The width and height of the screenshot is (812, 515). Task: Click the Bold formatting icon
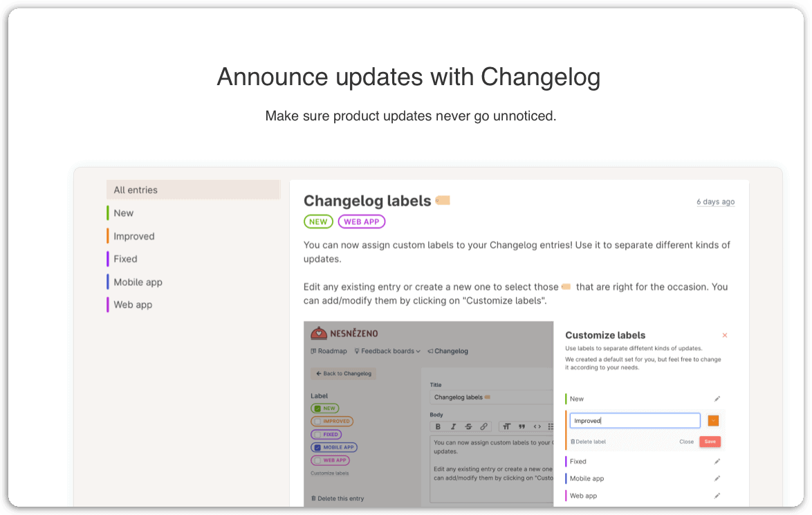438,427
